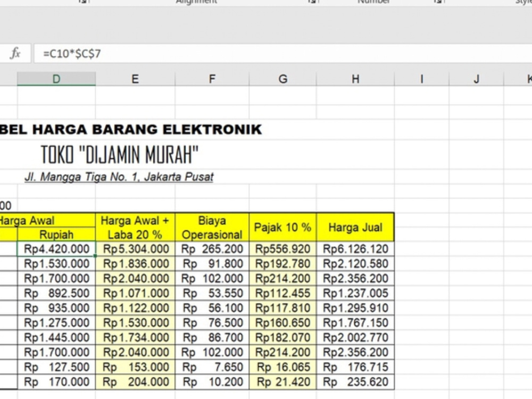Select cell with value Rp 265.200
The image size is (532, 399).
212,249
